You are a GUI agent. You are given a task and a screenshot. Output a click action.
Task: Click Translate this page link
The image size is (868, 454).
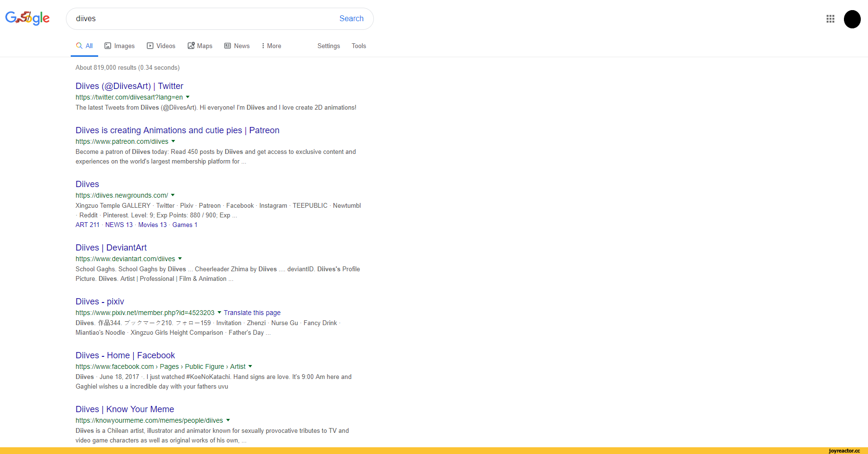click(252, 313)
